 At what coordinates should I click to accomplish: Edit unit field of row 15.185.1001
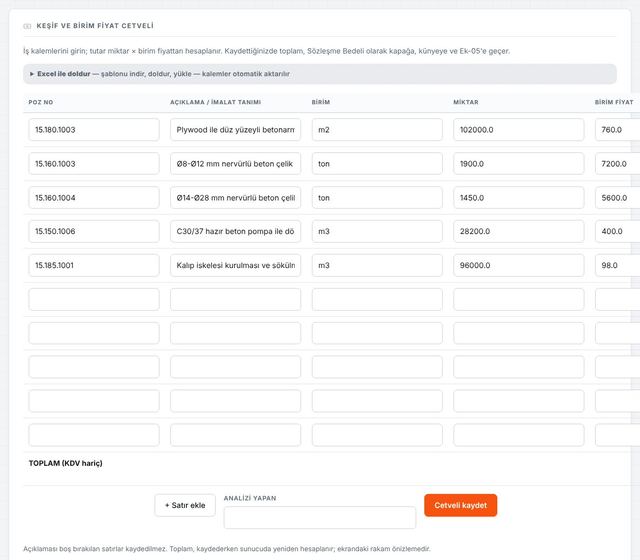(377, 265)
